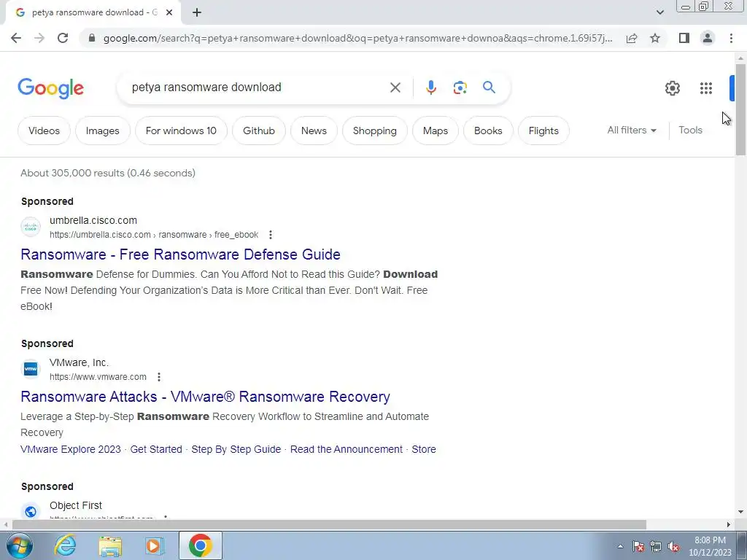The width and height of the screenshot is (747, 560).
Task: Click the address bar URL
Action: pos(357,38)
